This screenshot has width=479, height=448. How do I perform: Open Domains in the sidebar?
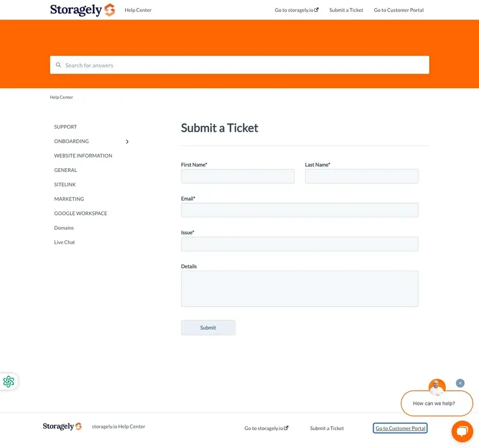pos(64,228)
